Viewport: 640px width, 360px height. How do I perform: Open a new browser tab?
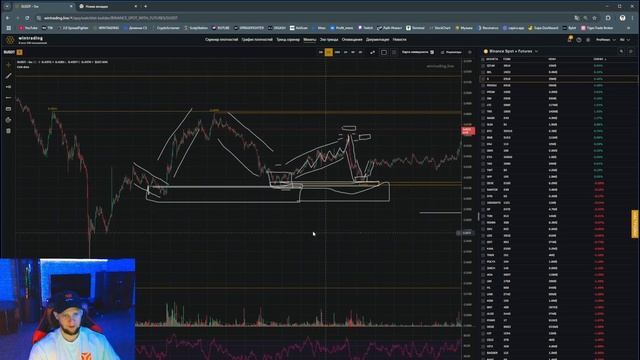[x=145, y=7]
